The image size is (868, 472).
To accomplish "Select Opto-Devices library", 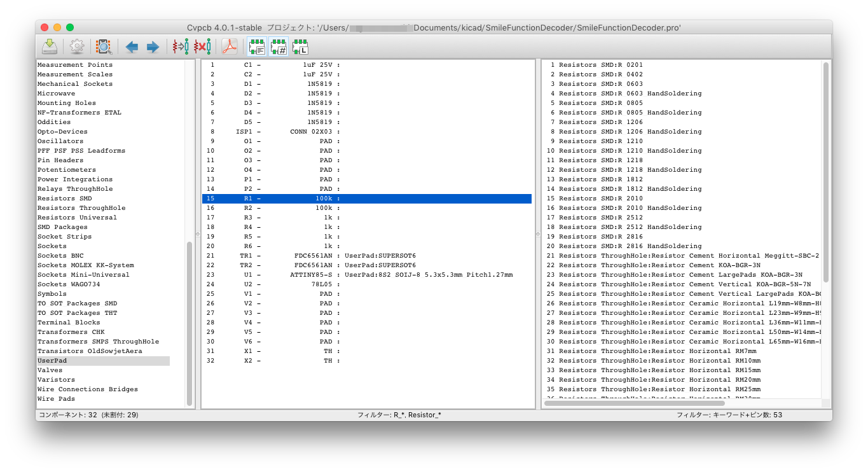I will coord(62,132).
